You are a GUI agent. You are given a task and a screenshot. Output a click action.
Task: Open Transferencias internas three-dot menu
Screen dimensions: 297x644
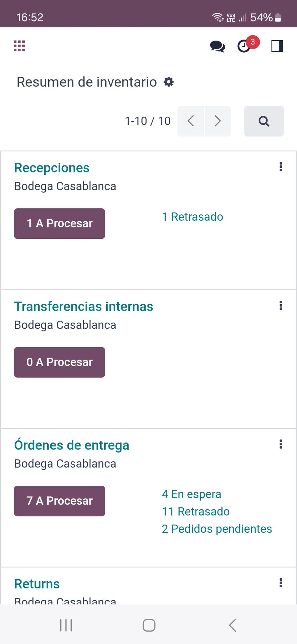281,306
